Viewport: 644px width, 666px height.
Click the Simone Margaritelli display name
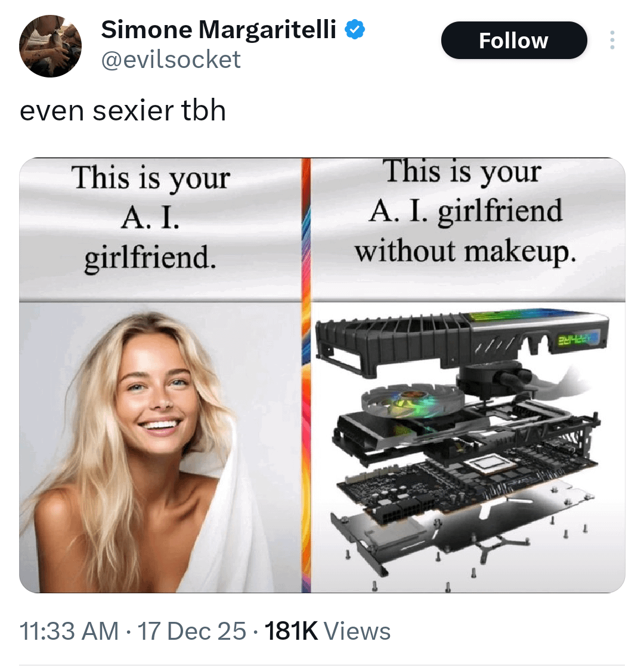pos(218,30)
